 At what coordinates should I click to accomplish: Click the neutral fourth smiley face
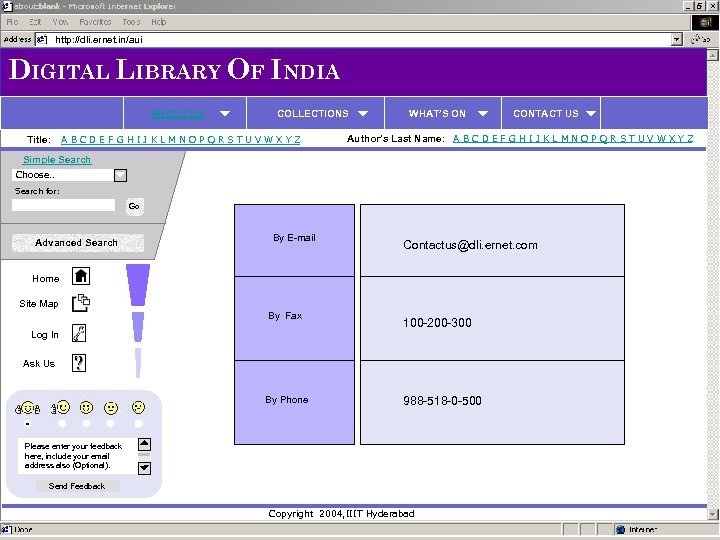pyautogui.click(x=111, y=408)
